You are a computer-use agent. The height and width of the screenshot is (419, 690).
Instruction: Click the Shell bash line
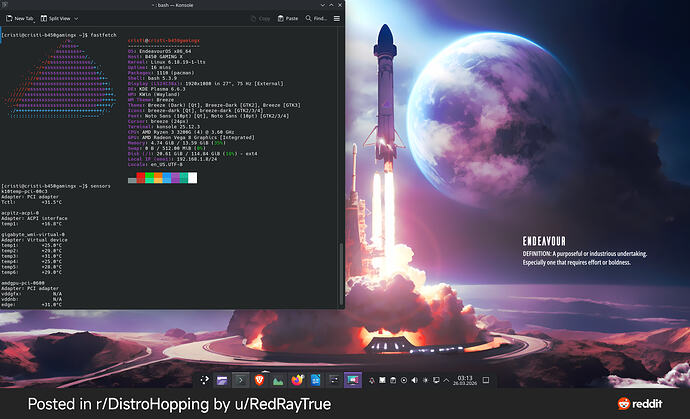tap(154, 78)
